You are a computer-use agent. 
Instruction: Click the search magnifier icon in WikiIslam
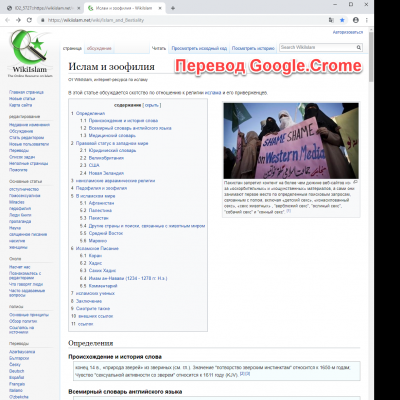pos(359,48)
